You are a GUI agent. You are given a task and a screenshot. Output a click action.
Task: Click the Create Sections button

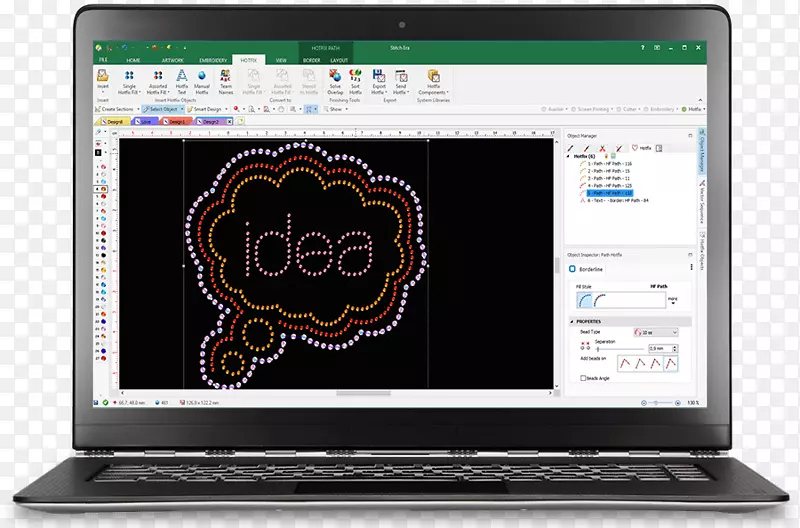point(114,109)
